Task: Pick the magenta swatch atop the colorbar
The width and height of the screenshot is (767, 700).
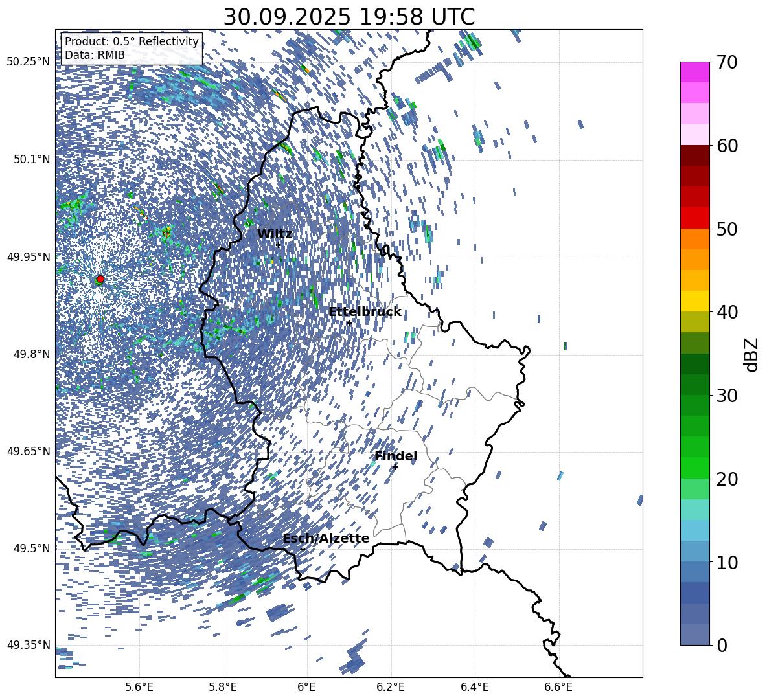Action: pyautogui.click(x=694, y=73)
